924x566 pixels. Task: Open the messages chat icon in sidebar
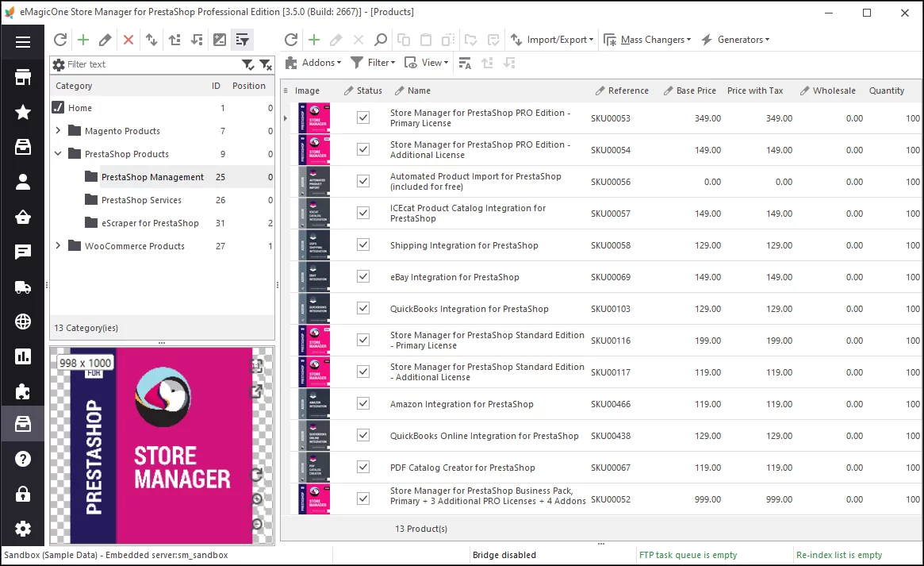22,252
